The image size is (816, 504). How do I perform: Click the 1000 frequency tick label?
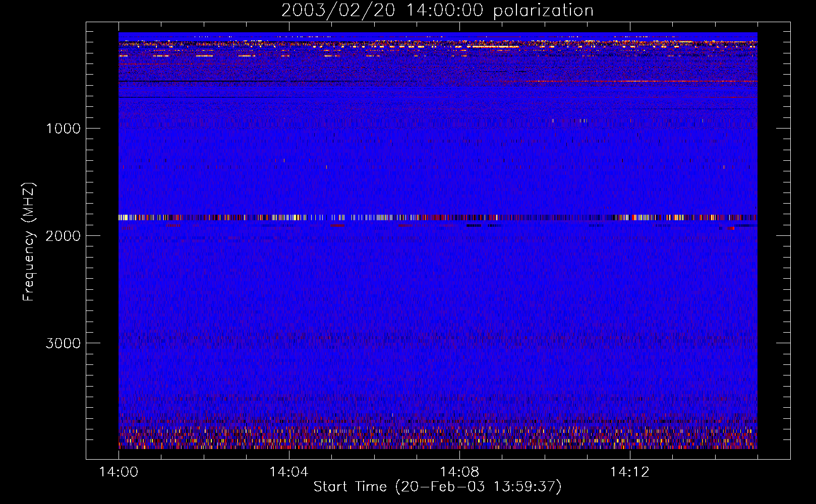pyautogui.click(x=63, y=129)
